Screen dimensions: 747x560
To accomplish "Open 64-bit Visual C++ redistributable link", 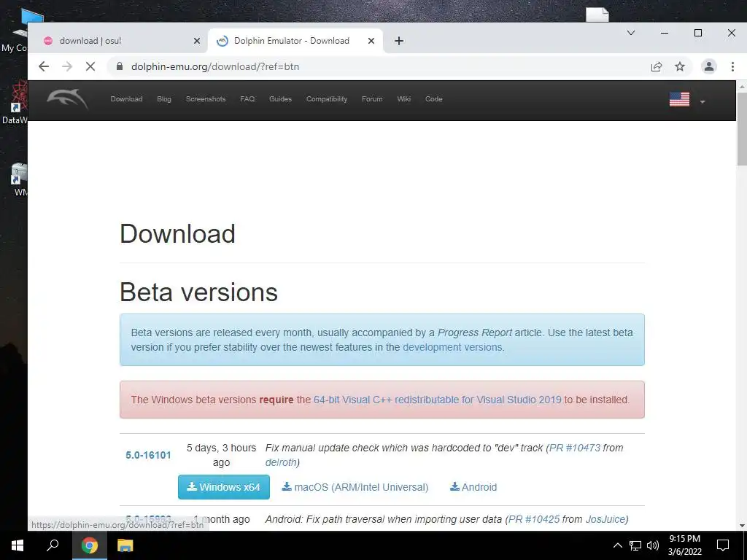I will click(x=438, y=400).
